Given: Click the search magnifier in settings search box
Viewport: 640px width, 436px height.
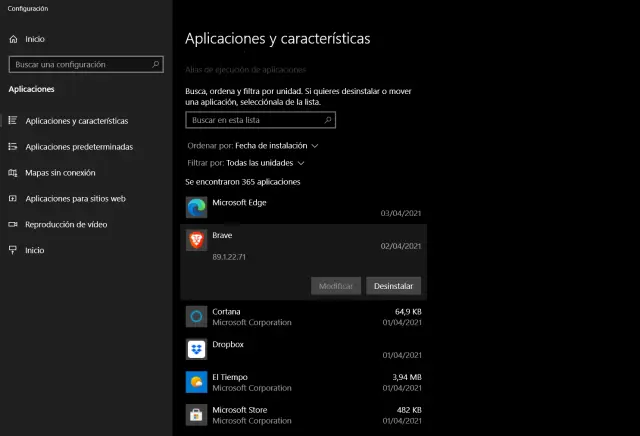Looking at the screenshot, I should point(156,63).
